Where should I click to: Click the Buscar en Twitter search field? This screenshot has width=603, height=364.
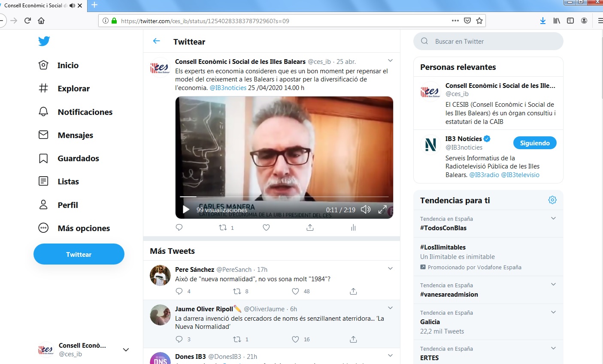coord(488,41)
